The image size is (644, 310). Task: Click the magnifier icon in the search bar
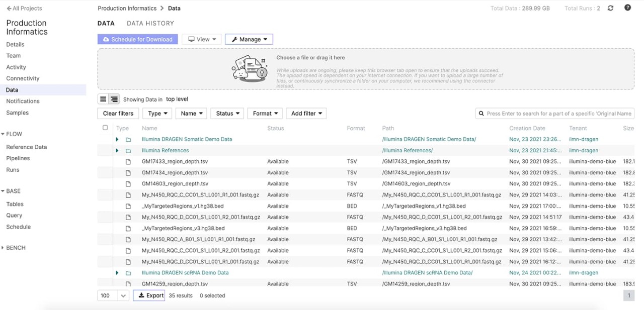click(481, 113)
